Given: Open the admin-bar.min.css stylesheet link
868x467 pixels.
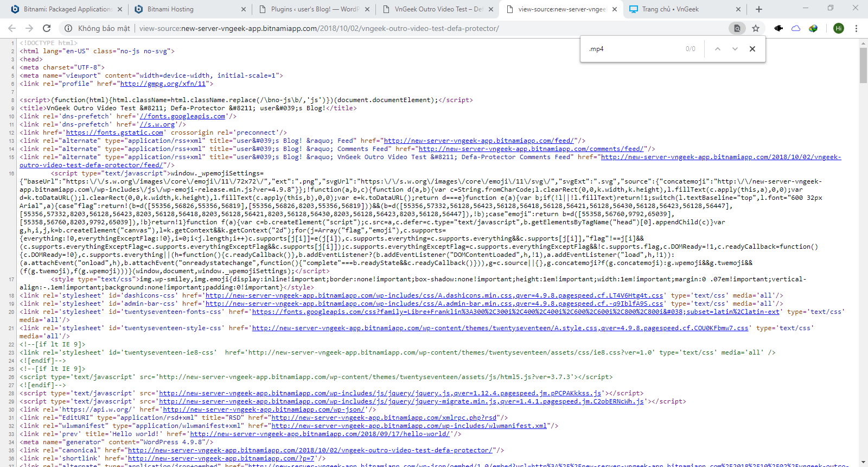Looking at the screenshot, I should (x=434, y=304).
